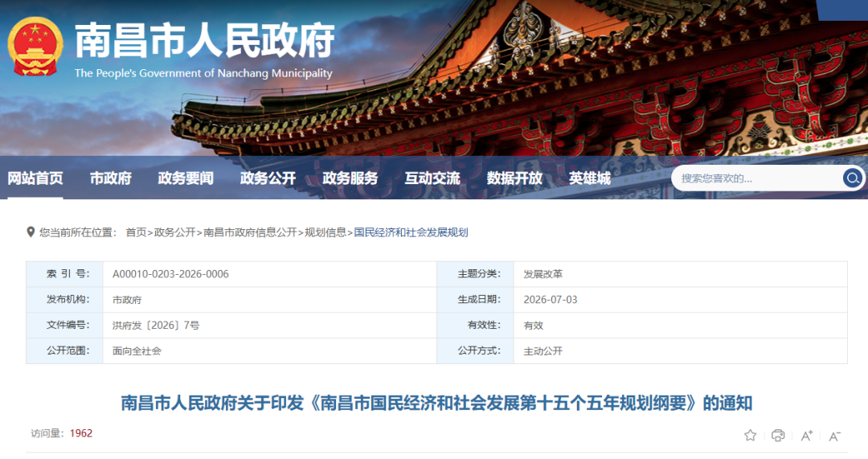The height and width of the screenshot is (459, 868).
Task: Click the location pin icon
Action: (31, 232)
